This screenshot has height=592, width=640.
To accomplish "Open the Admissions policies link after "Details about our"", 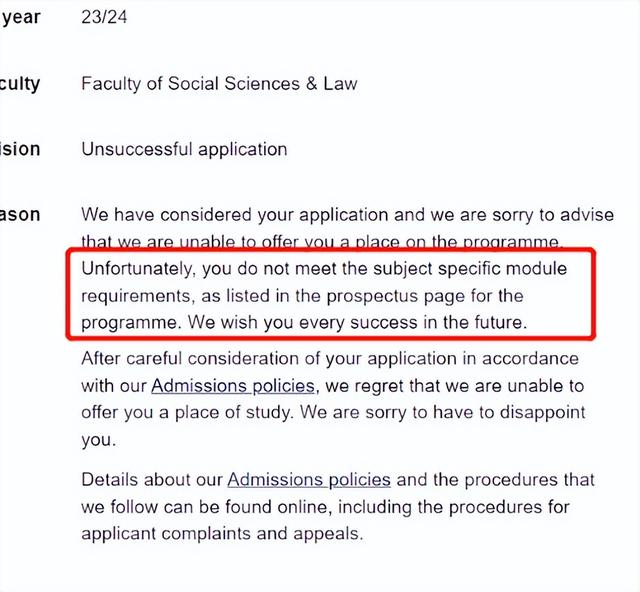I will coord(309,480).
